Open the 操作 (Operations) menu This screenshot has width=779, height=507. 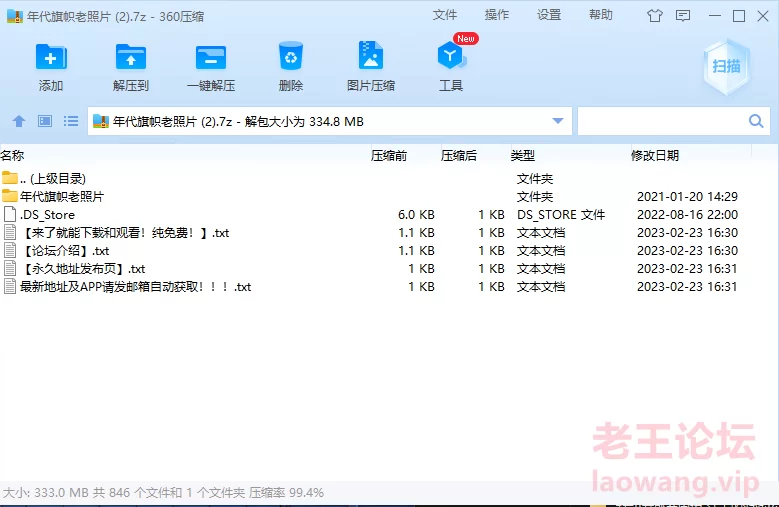coord(497,15)
